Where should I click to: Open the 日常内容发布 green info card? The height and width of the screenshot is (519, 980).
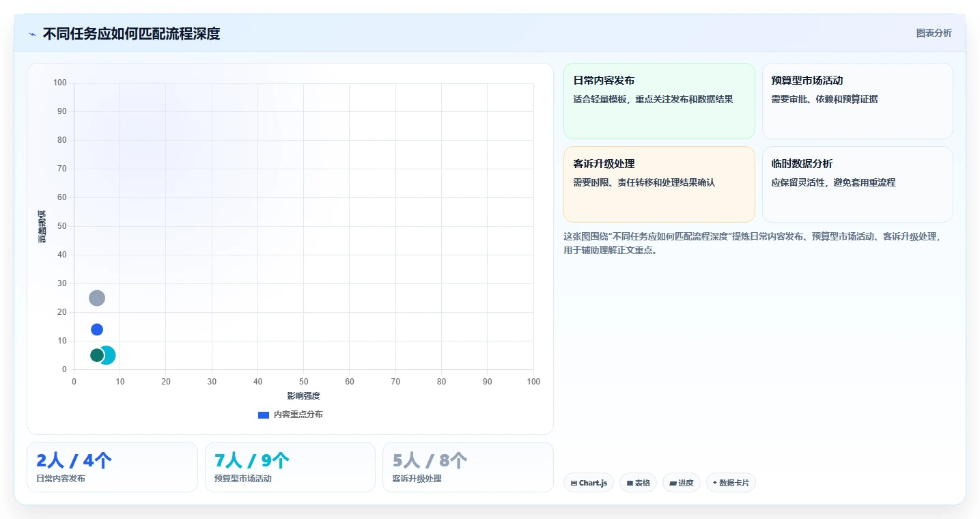pyautogui.click(x=659, y=101)
